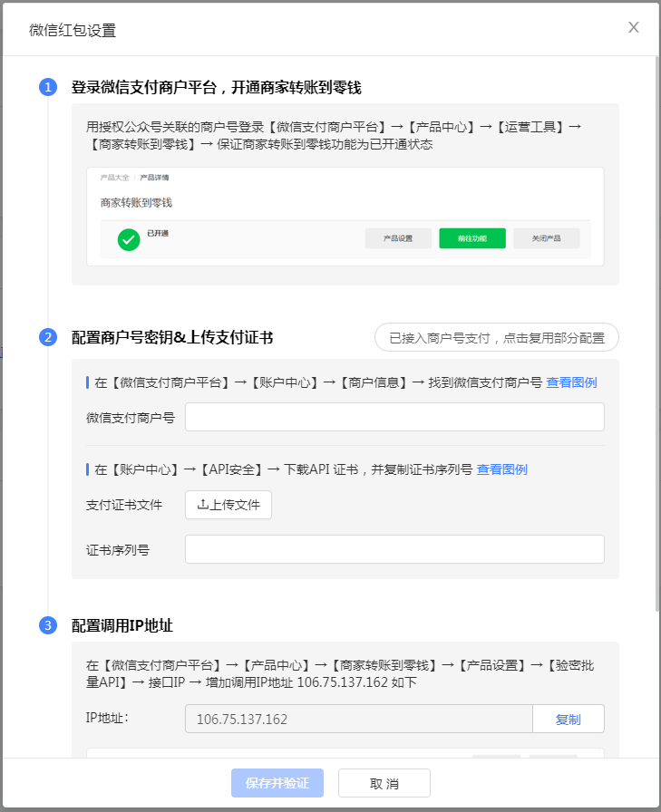Screen dimensions: 661x812
Task: Click heading 配置商户号密钥&上传支付证书
Action: pyautogui.click(x=172, y=338)
